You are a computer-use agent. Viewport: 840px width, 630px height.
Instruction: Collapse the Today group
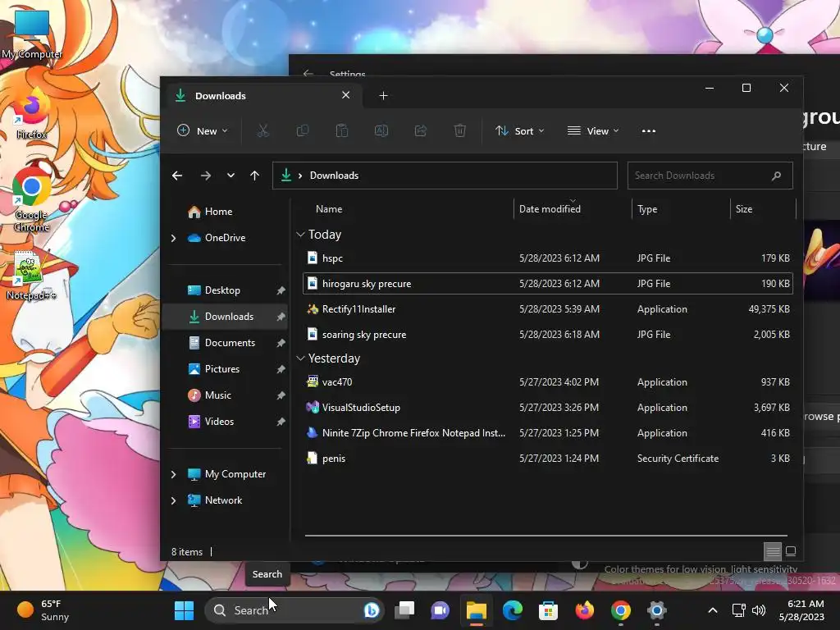(300, 235)
